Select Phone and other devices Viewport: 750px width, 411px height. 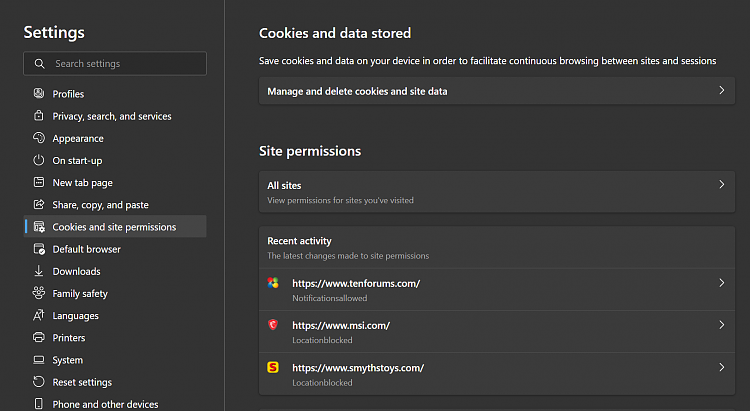pos(115,404)
